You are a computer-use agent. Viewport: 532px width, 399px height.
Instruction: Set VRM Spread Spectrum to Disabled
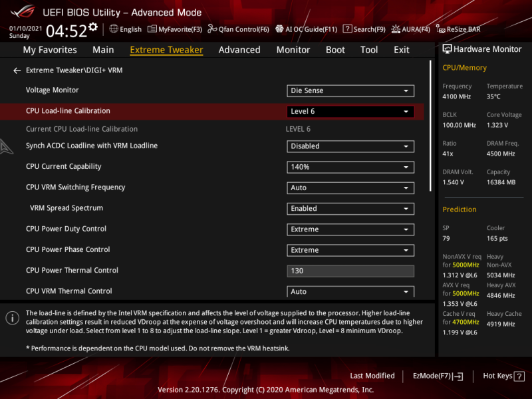(350, 208)
